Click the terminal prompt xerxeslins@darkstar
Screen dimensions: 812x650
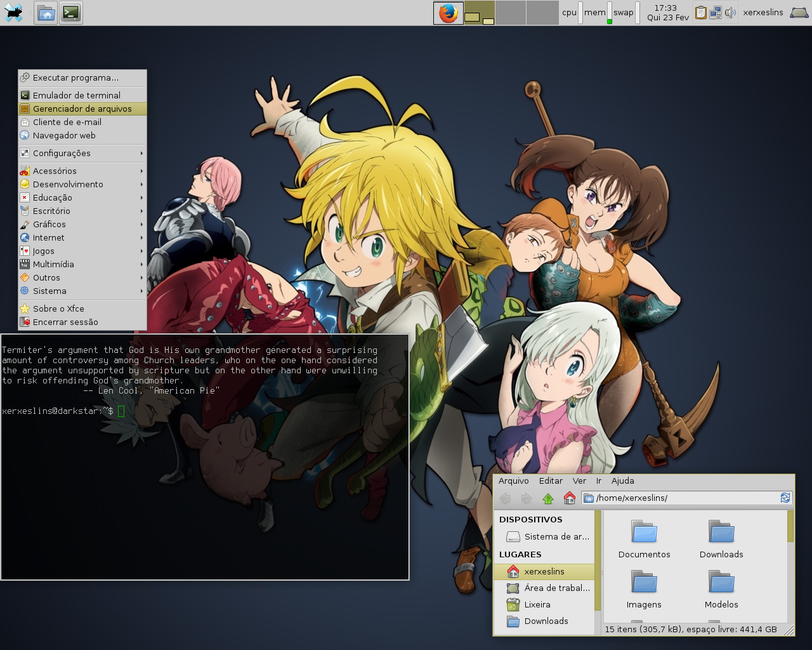pyautogui.click(x=57, y=411)
